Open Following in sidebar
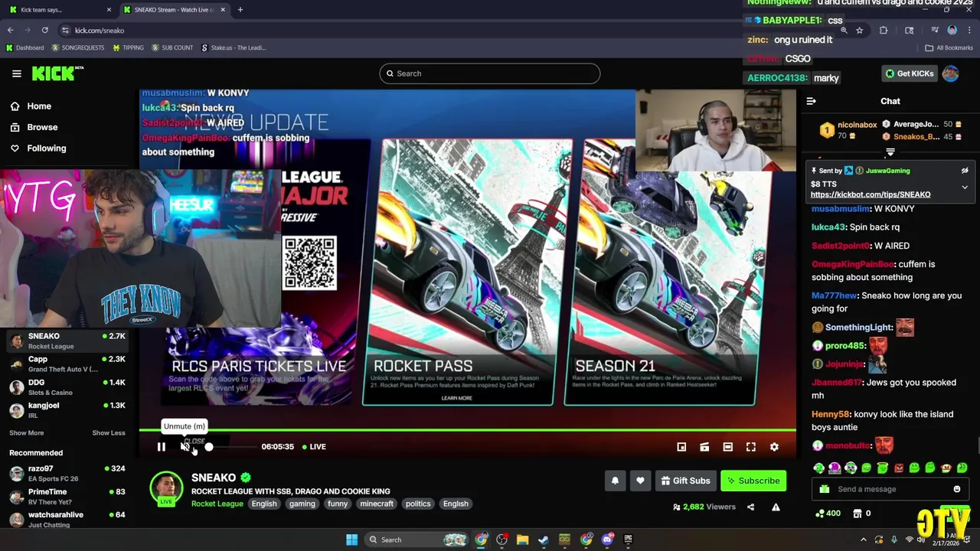Image resolution: width=980 pixels, height=551 pixels. point(38,148)
